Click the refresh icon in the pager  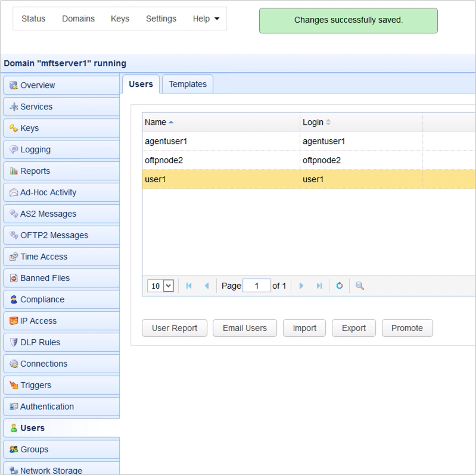pyautogui.click(x=340, y=286)
